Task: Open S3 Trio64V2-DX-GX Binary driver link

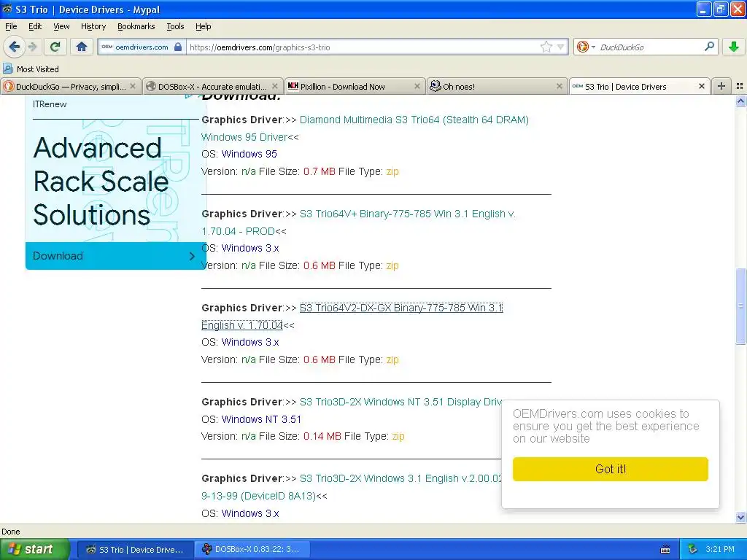Action: pyautogui.click(x=352, y=316)
